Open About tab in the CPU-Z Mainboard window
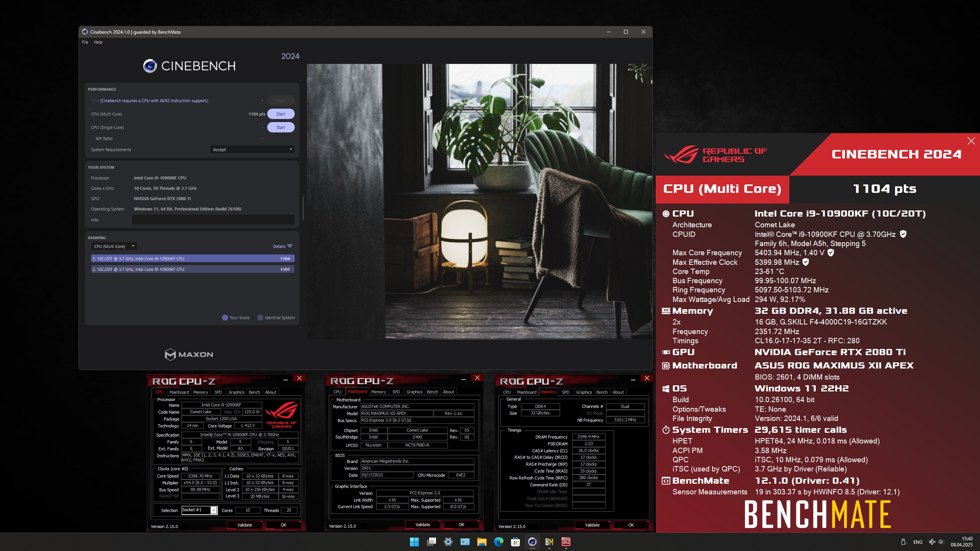The image size is (980, 551). click(x=449, y=392)
